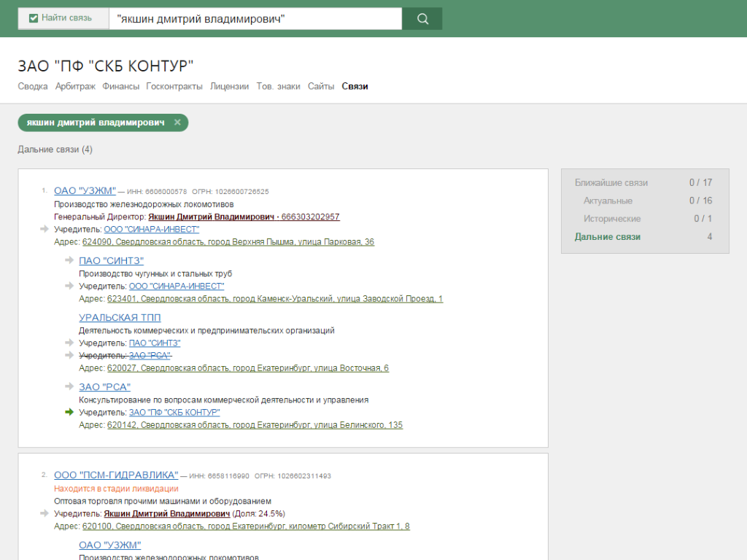Select Ближайшие связи in the side panel
The height and width of the screenshot is (560, 747).
tap(611, 183)
